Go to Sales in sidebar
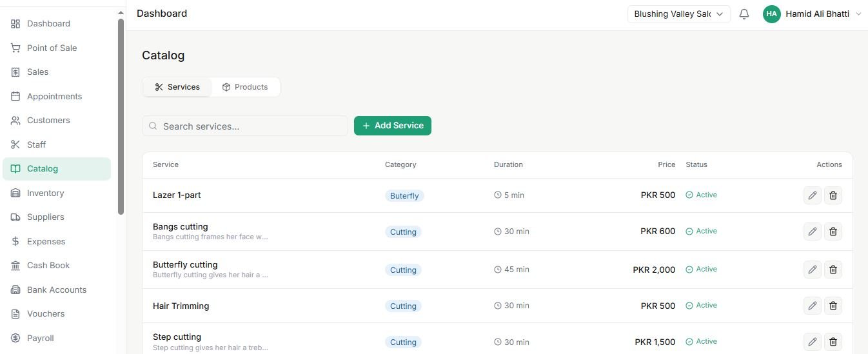This screenshot has width=868, height=354. [57, 72]
